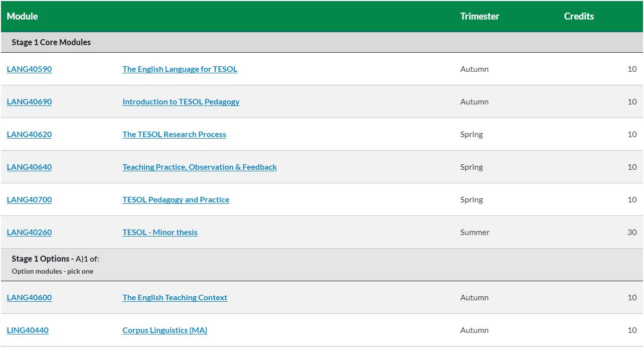Open The TESOL Research Process module
The height and width of the screenshot is (349, 644).
coord(174,135)
